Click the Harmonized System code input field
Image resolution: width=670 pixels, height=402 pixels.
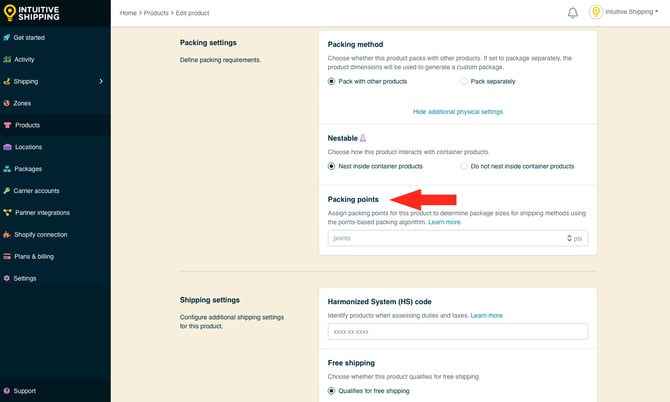tap(457, 331)
